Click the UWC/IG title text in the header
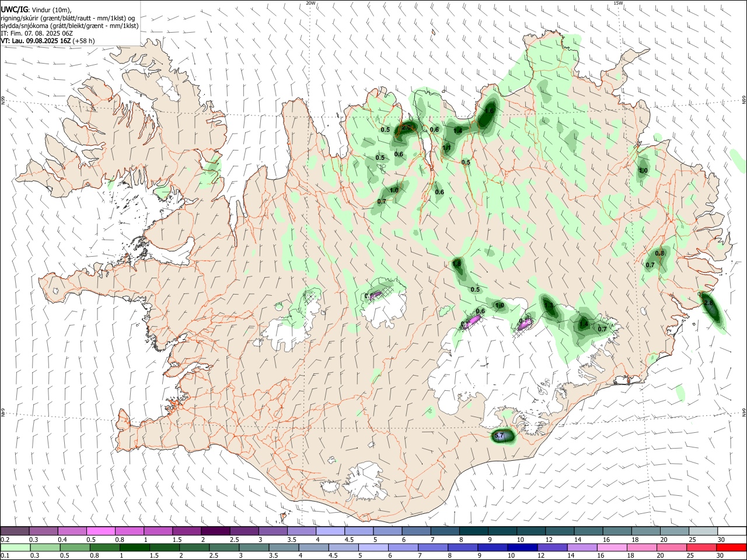747x560 pixels. 13,9
